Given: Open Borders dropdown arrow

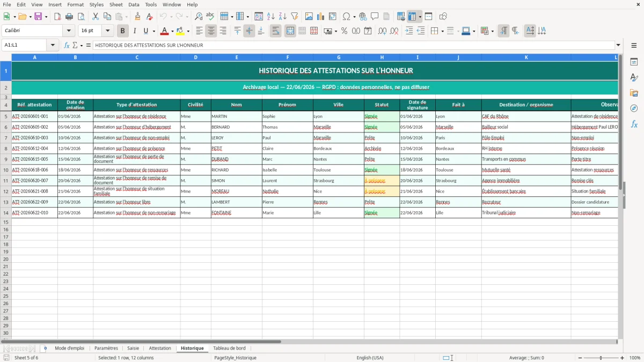Looking at the screenshot, I should [x=442, y=31].
